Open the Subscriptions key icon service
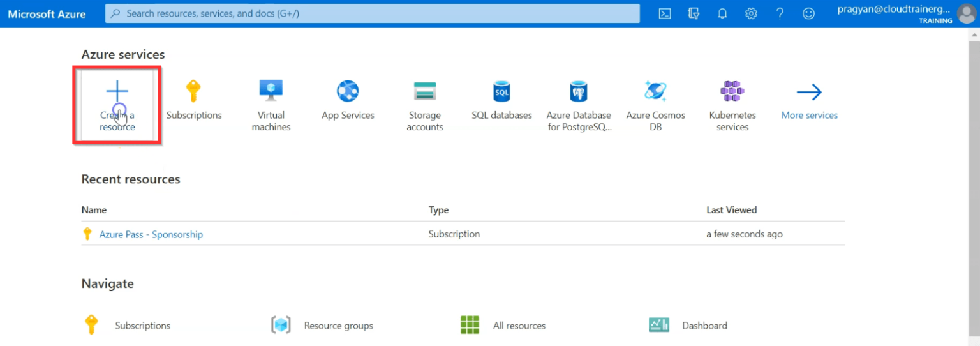 coord(194,91)
